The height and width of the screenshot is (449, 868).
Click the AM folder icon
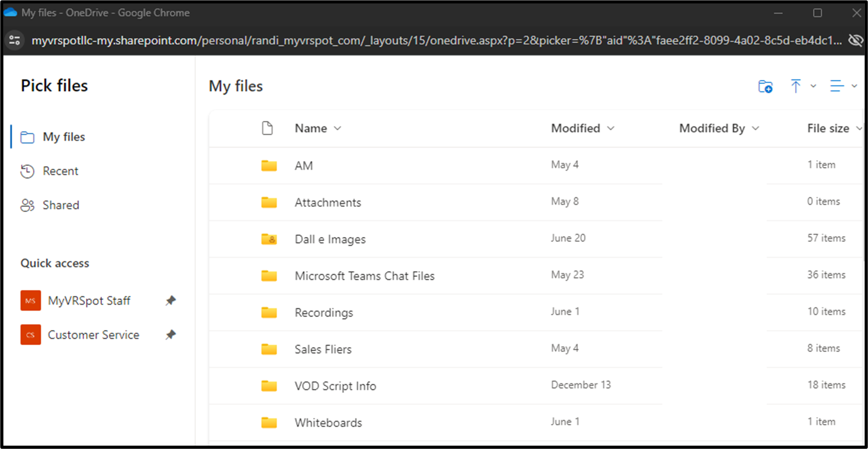pyautogui.click(x=269, y=166)
